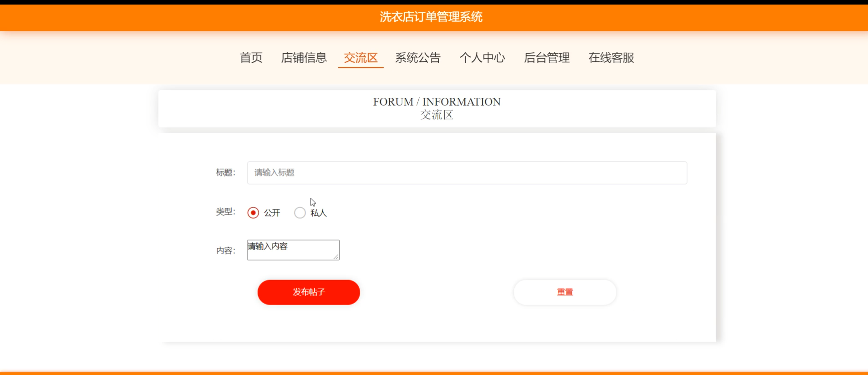This screenshot has height=375, width=868.
Task: Focus the 内容 textarea
Action: [x=293, y=250]
